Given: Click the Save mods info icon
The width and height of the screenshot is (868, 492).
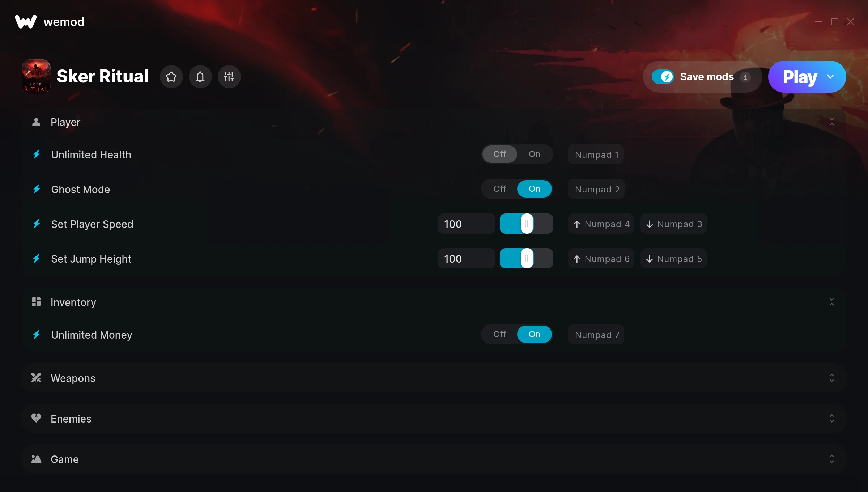Looking at the screenshot, I should (x=745, y=77).
